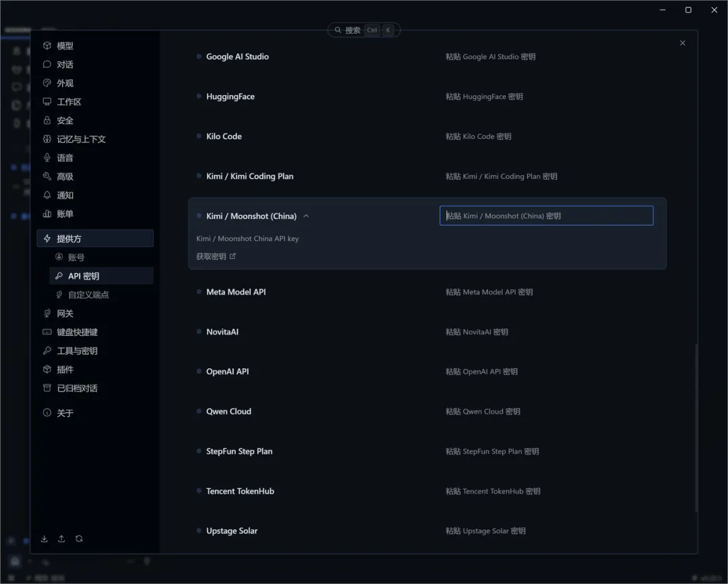Image resolution: width=728 pixels, height=584 pixels.
Task: Open the 模型 settings cube icon
Action: coord(47,46)
